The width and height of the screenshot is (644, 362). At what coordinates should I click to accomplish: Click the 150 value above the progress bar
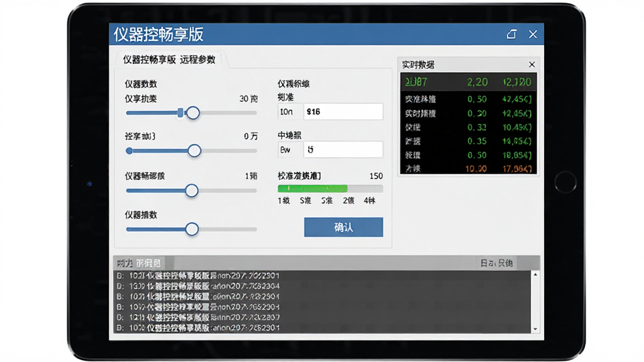pyautogui.click(x=376, y=176)
